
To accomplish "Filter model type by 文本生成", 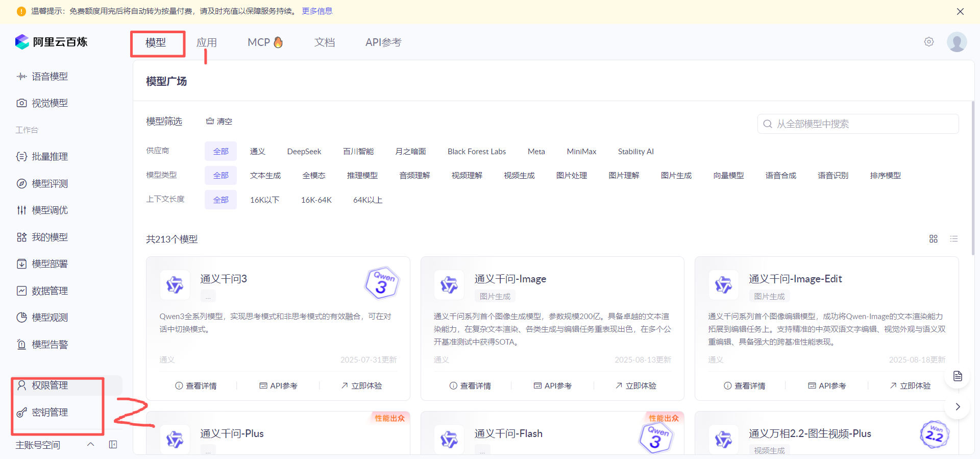I will (x=265, y=176).
